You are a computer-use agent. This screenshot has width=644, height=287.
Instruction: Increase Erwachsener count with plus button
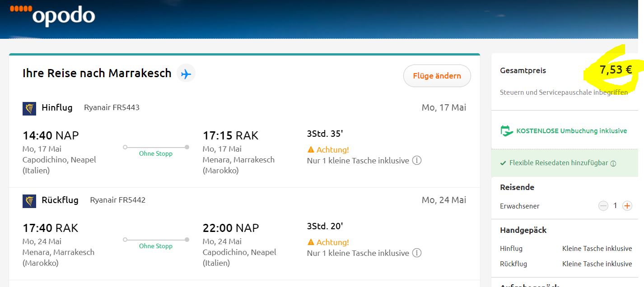click(x=627, y=206)
